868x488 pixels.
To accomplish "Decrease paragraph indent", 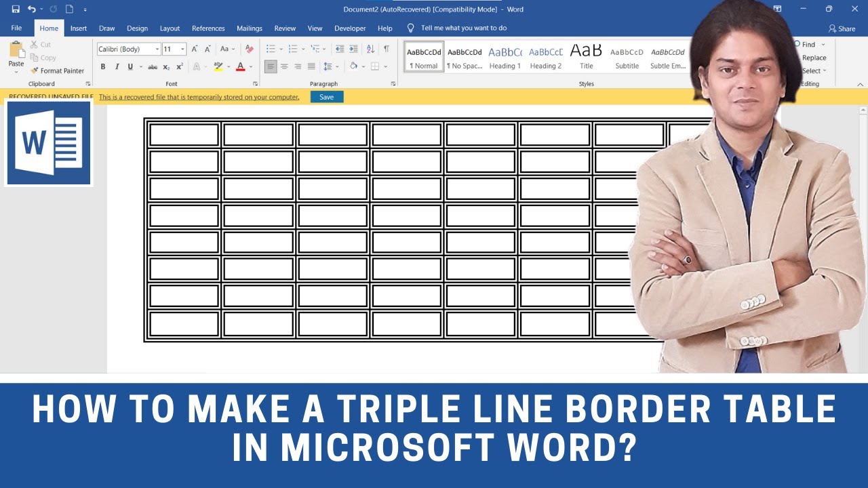I will 340,49.
